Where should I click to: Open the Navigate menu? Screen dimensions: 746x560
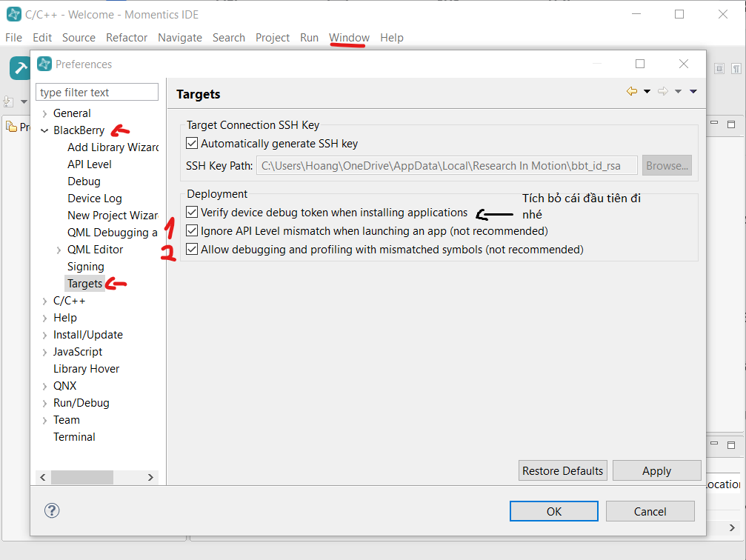click(x=180, y=38)
